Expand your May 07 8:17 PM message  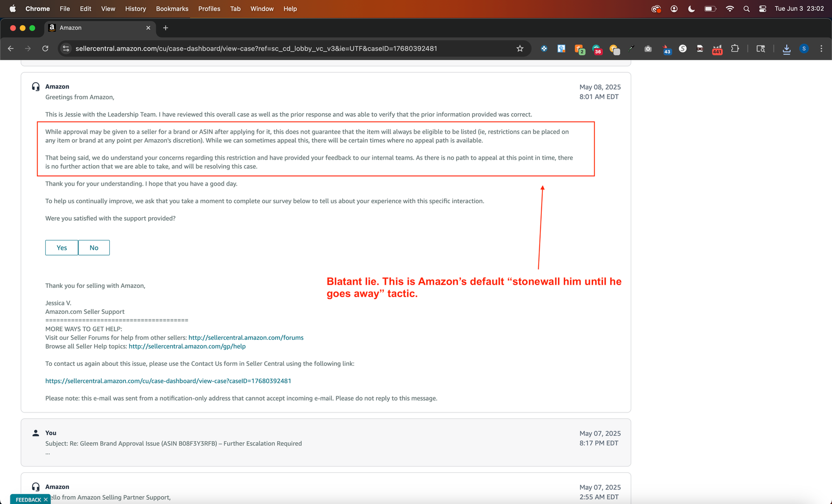point(326,443)
